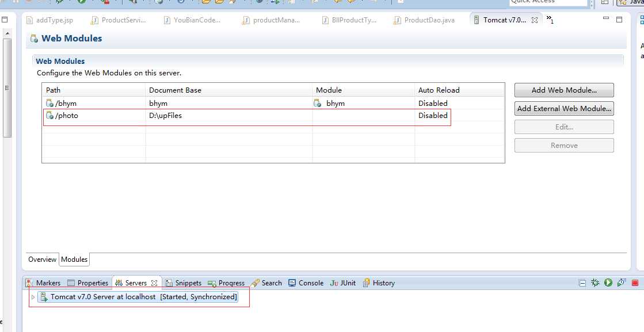Open the Progress view
644x332 pixels.
tap(226, 283)
